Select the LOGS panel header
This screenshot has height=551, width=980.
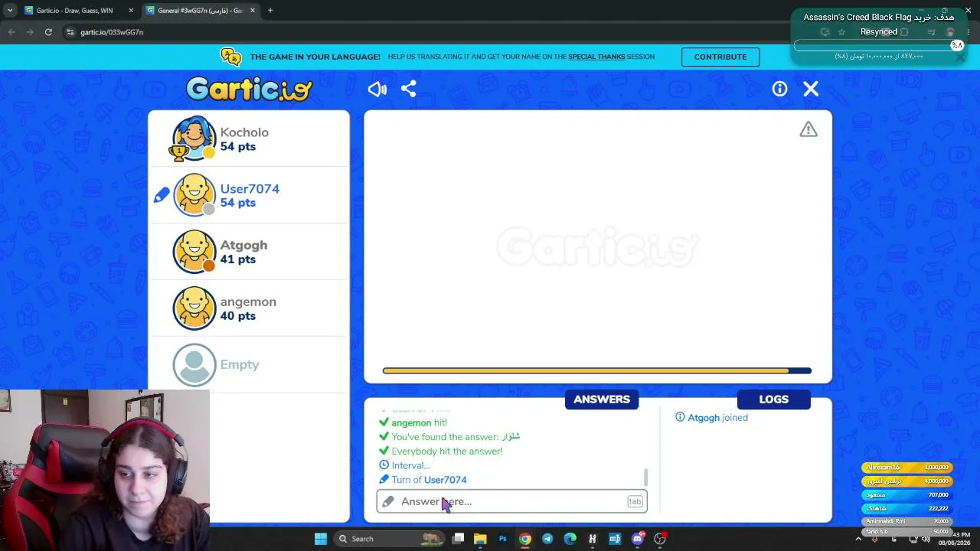(773, 399)
